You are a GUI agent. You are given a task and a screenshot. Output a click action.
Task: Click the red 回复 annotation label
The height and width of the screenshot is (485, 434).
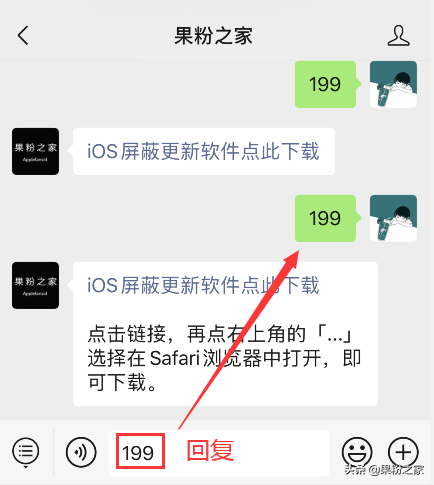pos(210,451)
